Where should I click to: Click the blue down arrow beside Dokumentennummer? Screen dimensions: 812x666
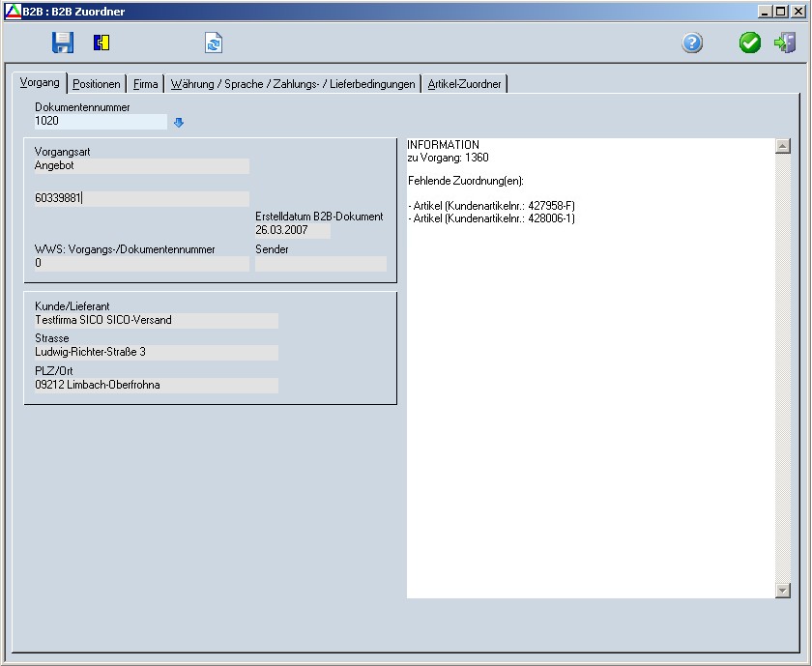179,123
